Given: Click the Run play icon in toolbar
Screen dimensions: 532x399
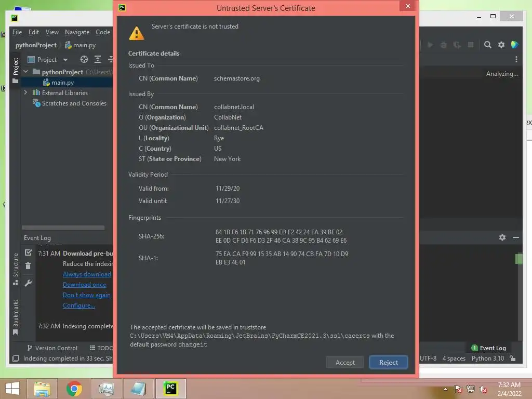Looking at the screenshot, I should pos(430,45).
